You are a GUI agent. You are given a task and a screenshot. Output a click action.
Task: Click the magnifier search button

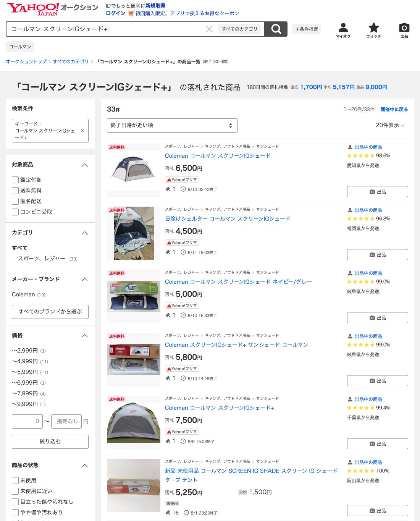point(276,29)
